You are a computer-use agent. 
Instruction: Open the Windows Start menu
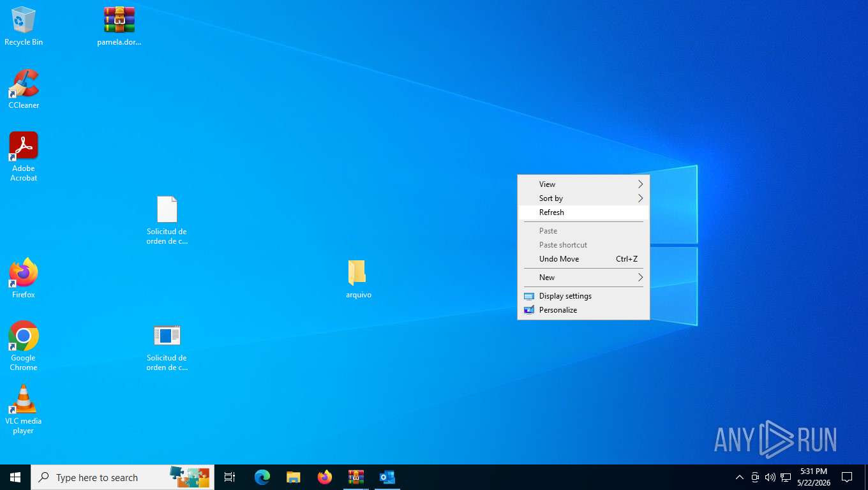click(x=15, y=477)
